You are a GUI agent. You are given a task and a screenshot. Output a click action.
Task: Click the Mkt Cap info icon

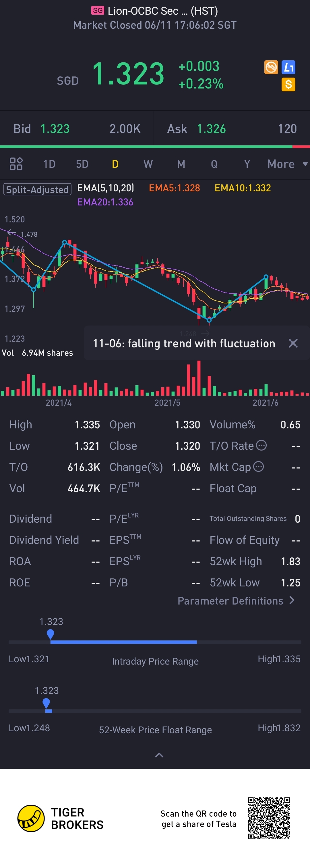click(259, 467)
